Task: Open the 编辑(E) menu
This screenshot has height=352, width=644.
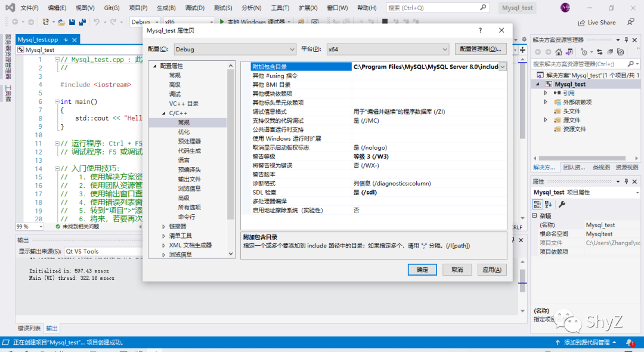Action: [x=57, y=8]
